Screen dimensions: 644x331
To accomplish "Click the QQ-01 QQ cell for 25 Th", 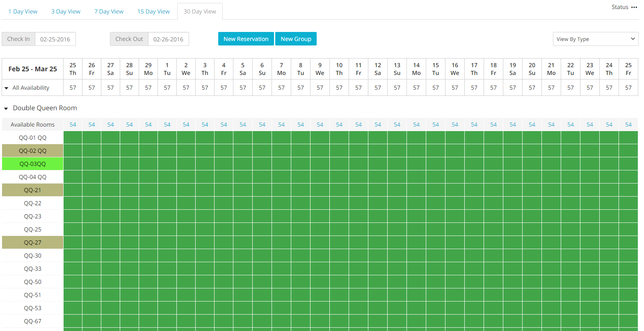I will (x=73, y=138).
